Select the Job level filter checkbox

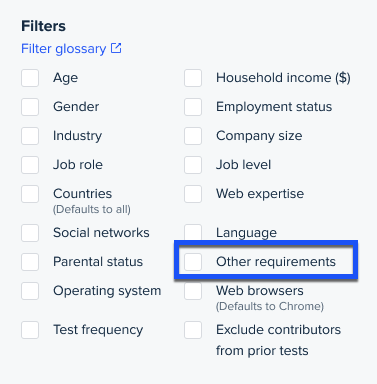tap(193, 165)
